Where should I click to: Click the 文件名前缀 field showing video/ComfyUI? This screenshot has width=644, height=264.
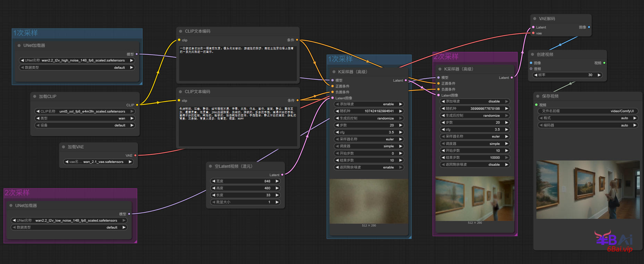tap(588, 111)
